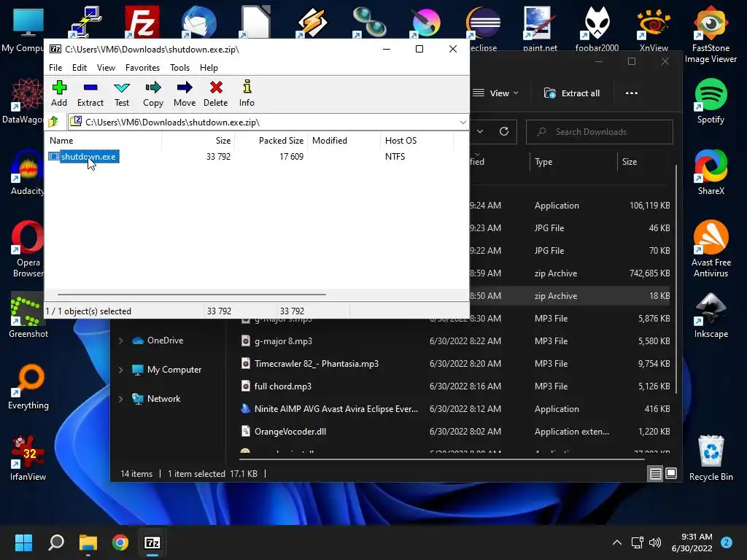Click the Copy toolbar icon in 7-Zip

[153, 93]
